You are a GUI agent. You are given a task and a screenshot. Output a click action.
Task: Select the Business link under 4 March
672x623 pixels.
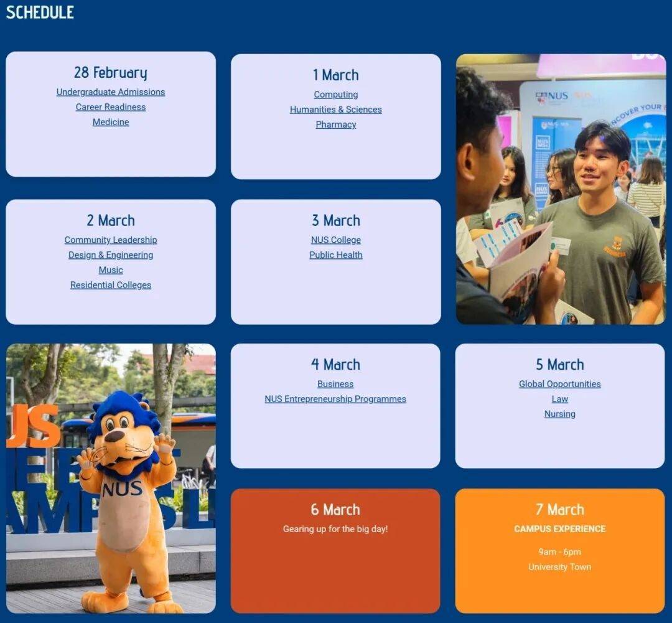pyautogui.click(x=335, y=385)
